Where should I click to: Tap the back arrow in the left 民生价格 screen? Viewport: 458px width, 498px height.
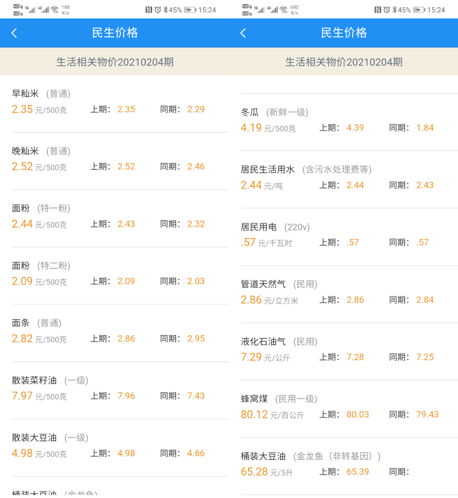pos(14,33)
